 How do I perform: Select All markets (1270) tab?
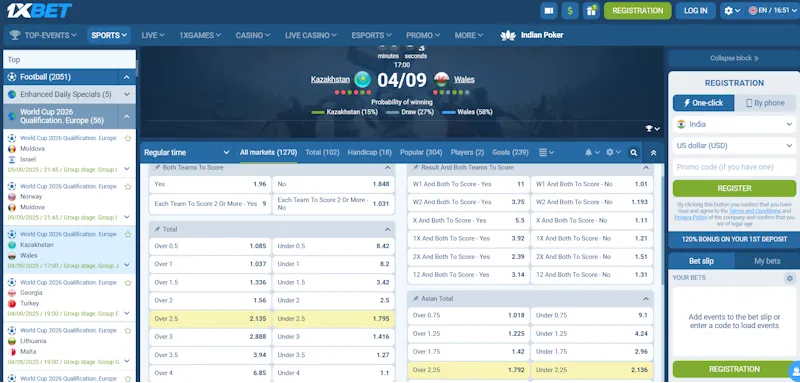(x=268, y=152)
